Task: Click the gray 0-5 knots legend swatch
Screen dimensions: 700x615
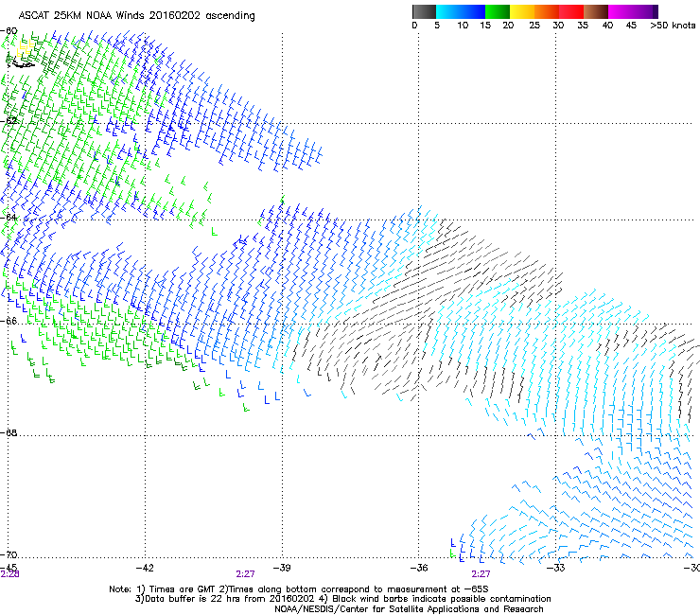Action: (424, 11)
